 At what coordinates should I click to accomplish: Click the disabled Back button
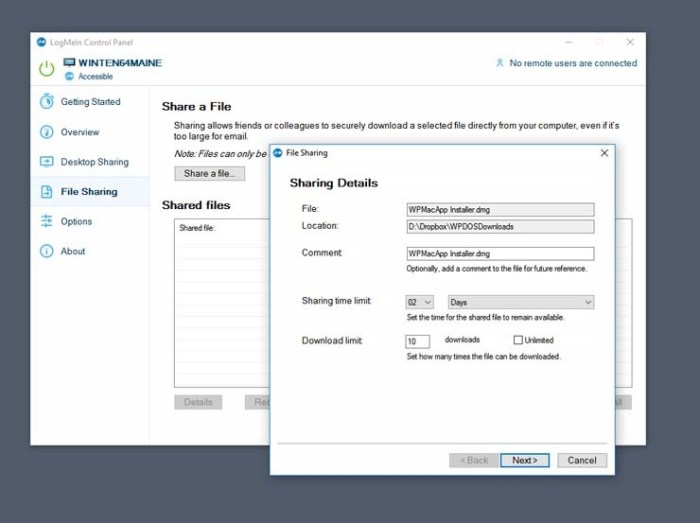pos(474,460)
